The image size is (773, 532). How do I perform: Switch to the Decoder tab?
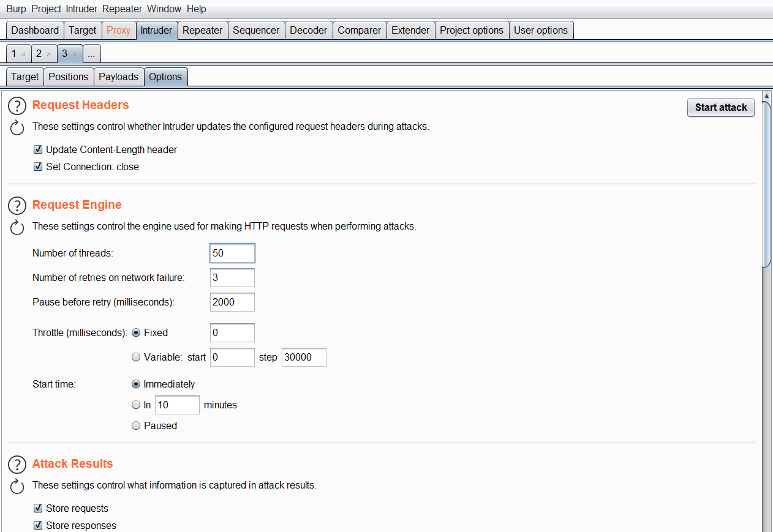tap(309, 30)
